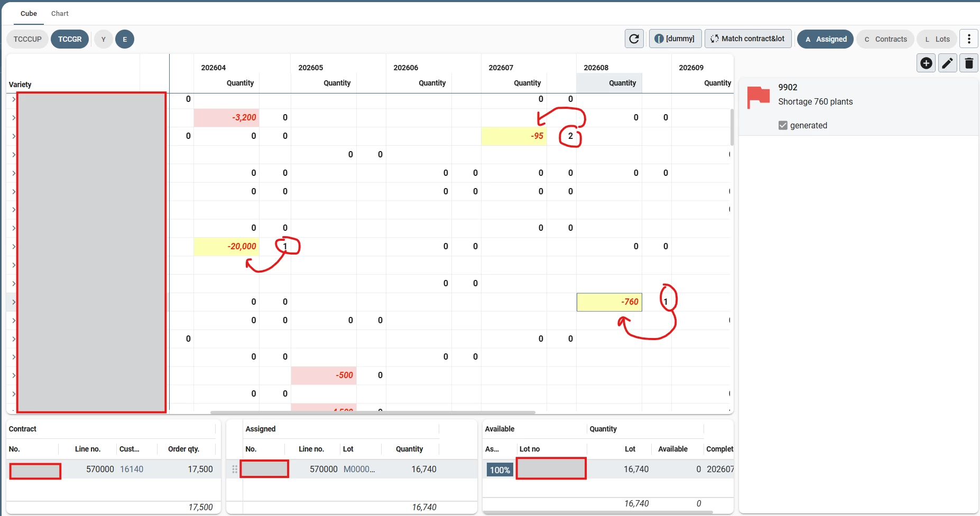980x516 pixels.
Task: Click quantity 16,740 in the Assigned row
Action: click(424, 469)
